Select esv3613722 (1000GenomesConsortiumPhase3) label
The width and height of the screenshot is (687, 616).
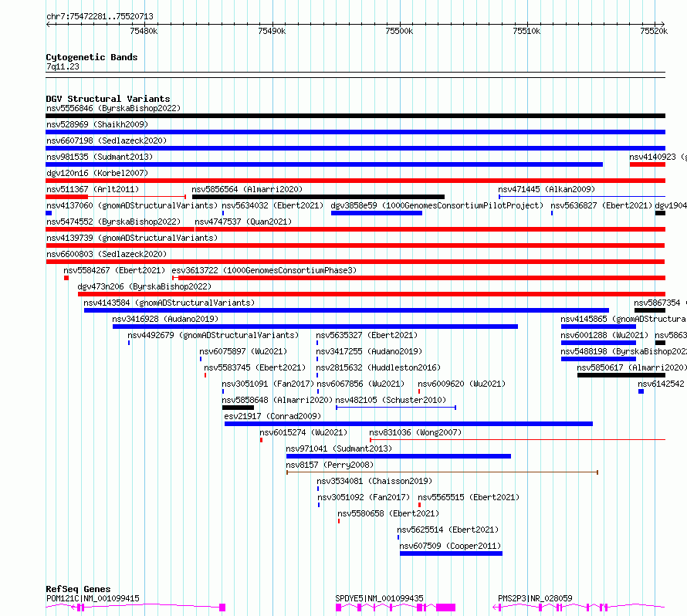264,270
